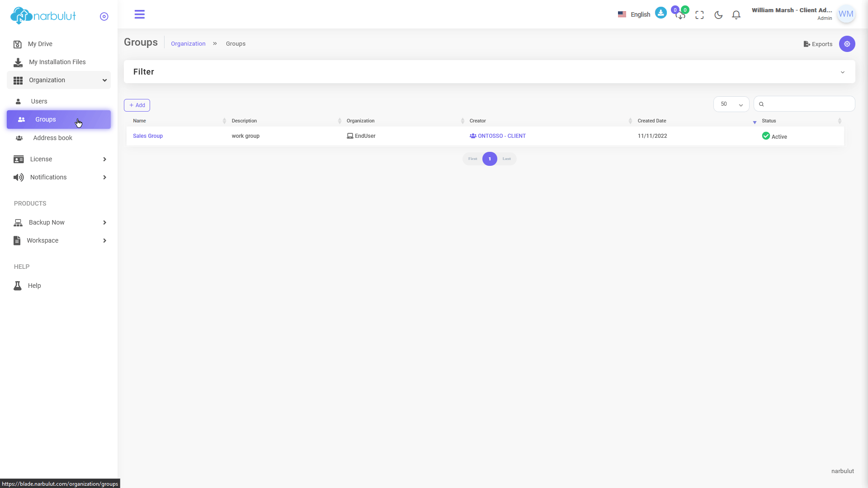The image size is (868, 488).
Task: Click the Help flask icon
Action: pos(18,286)
